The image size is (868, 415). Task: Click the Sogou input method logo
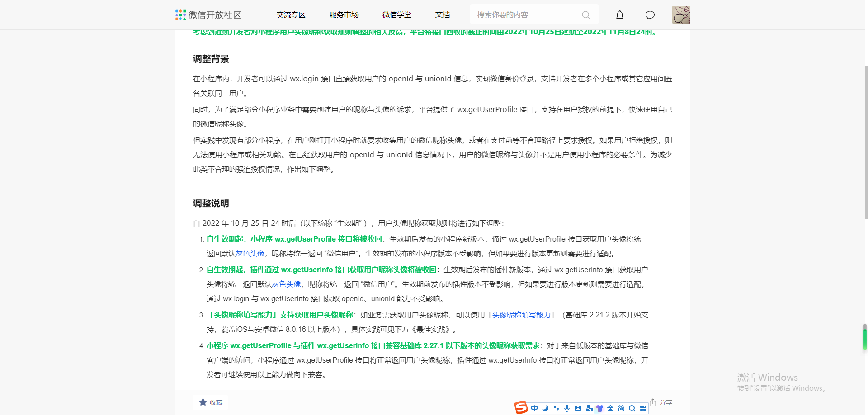(x=521, y=407)
